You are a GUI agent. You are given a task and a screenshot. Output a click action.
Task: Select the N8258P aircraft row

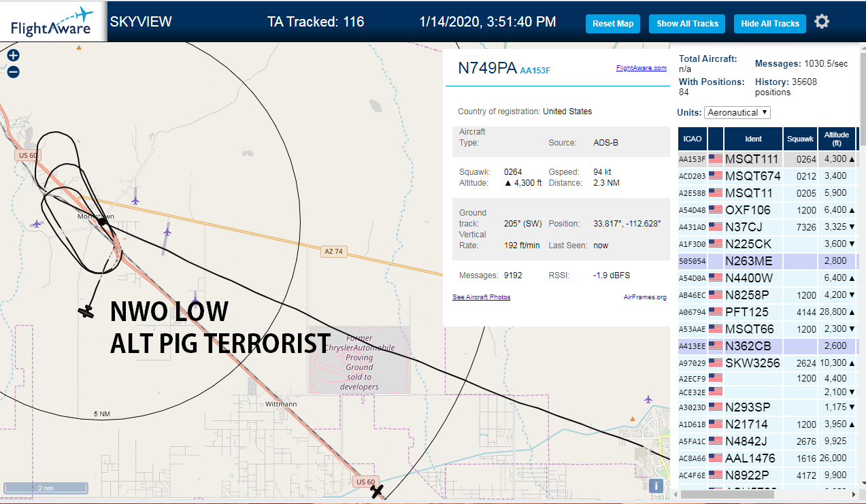click(767, 295)
